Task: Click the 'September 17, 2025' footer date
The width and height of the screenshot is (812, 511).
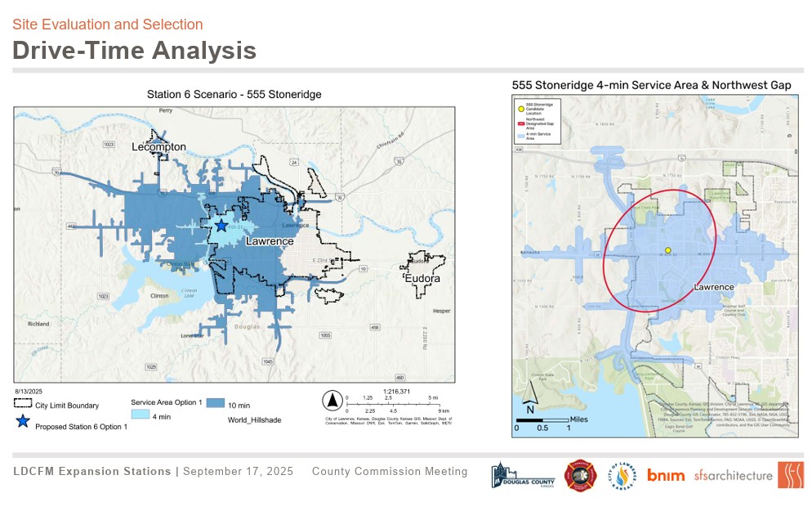Action: coord(239,471)
